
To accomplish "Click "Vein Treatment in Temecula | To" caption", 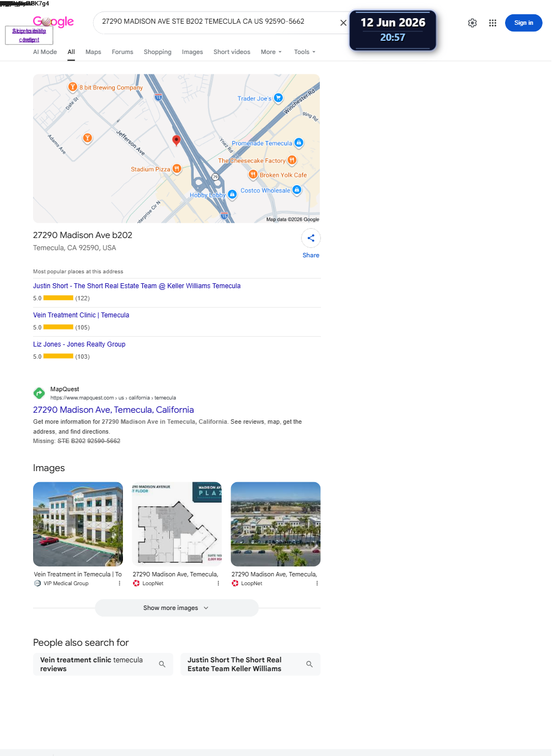I will pos(78,574).
